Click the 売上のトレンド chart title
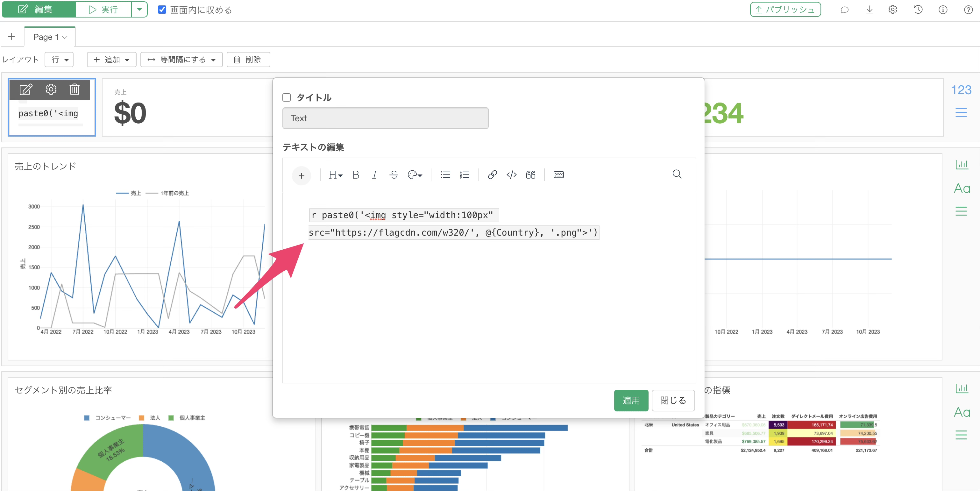Viewport: 980px width, 491px height. 45,166
